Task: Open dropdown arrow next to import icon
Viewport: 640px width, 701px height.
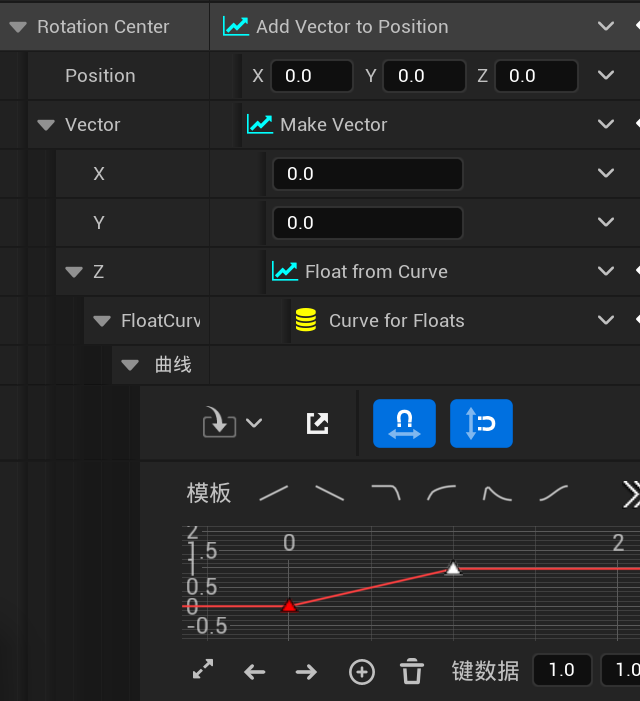Action: click(254, 423)
